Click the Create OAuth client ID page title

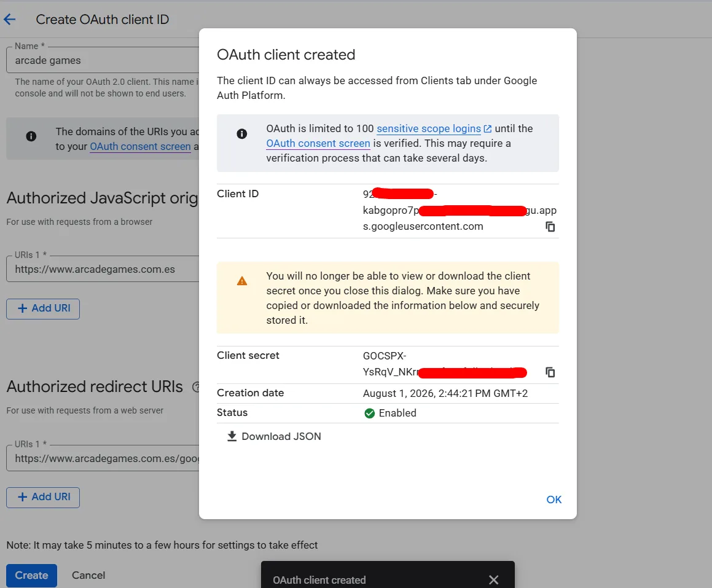pos(102,20)
